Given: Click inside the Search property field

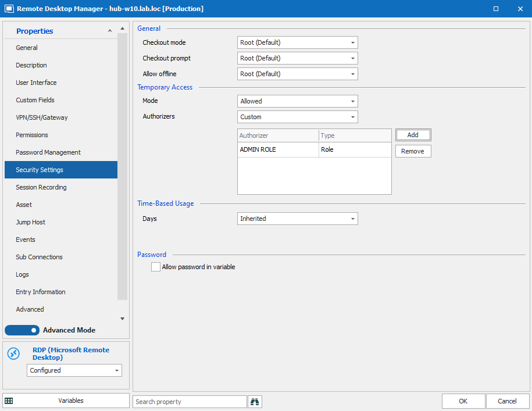Looking at the screenshot, I should tap(190, 402).
